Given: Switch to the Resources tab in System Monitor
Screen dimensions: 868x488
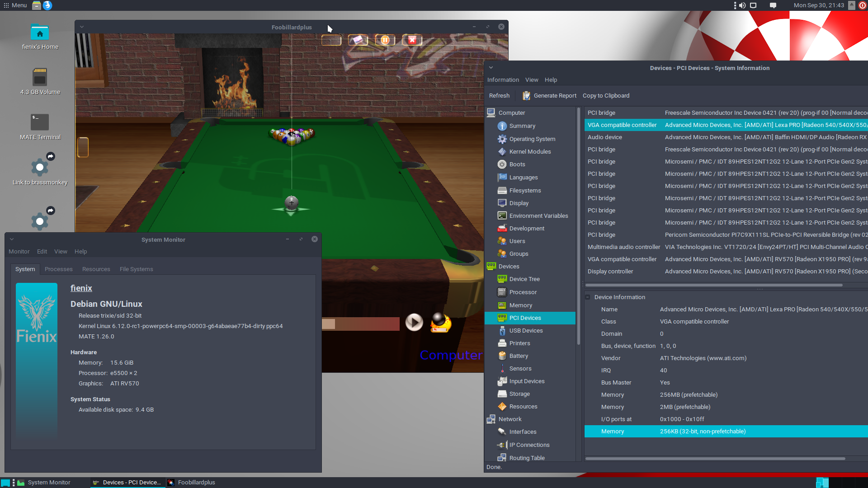Looking at the screenshot, I should click(96, 269).
